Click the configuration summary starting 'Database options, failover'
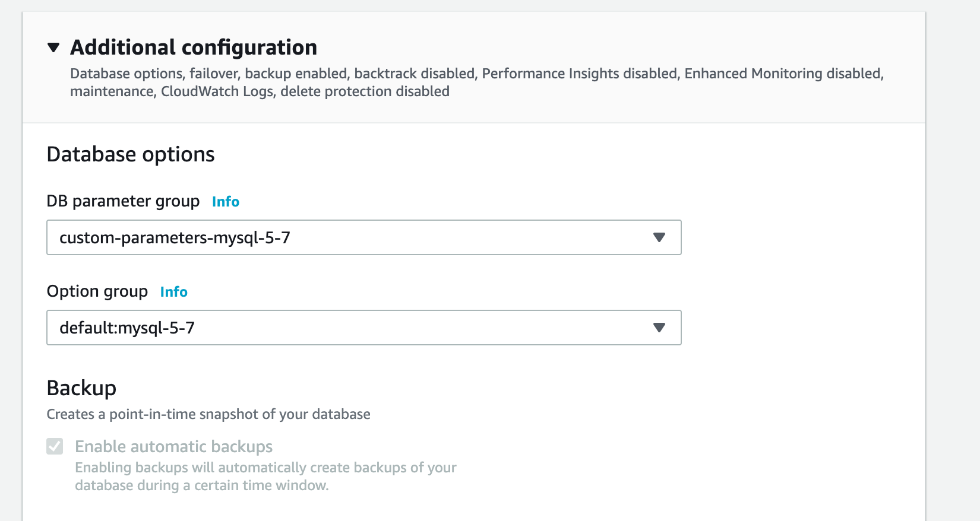 click(x=476, y=74)
